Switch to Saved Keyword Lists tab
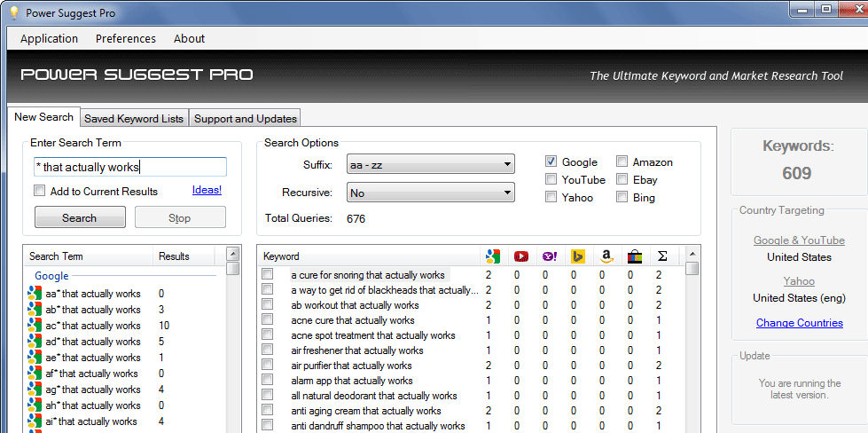The image size is (868, 433). point(134,118)
